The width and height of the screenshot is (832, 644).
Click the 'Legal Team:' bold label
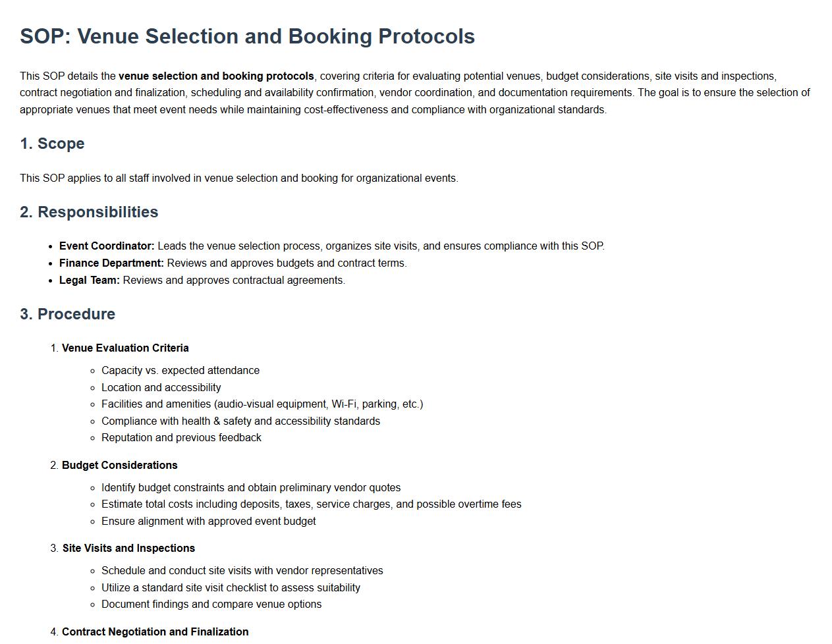[90, 281]
